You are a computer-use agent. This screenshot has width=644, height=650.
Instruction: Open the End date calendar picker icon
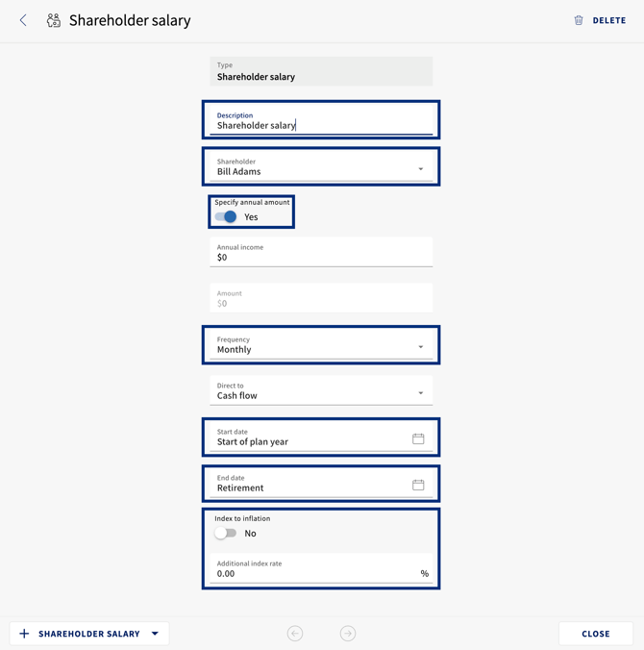[418, 485]
